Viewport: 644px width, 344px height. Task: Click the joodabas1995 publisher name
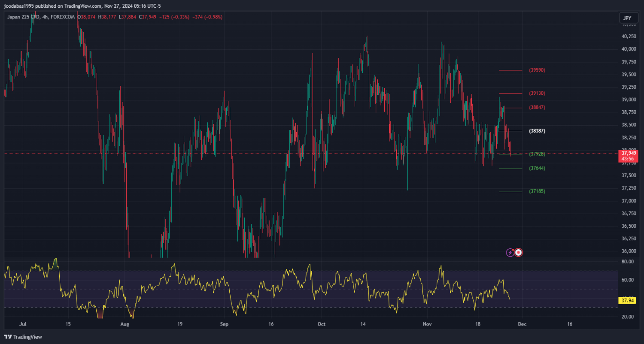click(18, 6)
